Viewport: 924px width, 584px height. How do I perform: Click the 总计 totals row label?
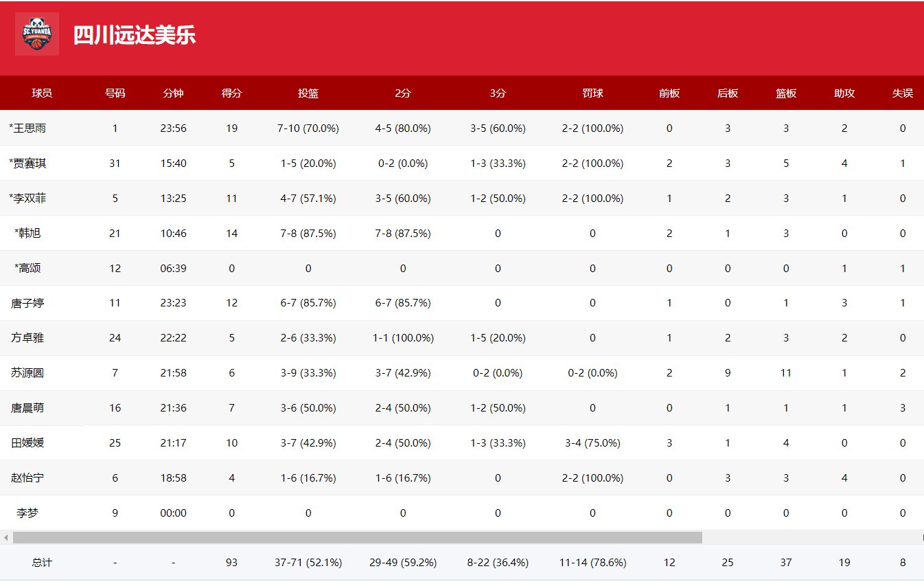click(42, 563)
